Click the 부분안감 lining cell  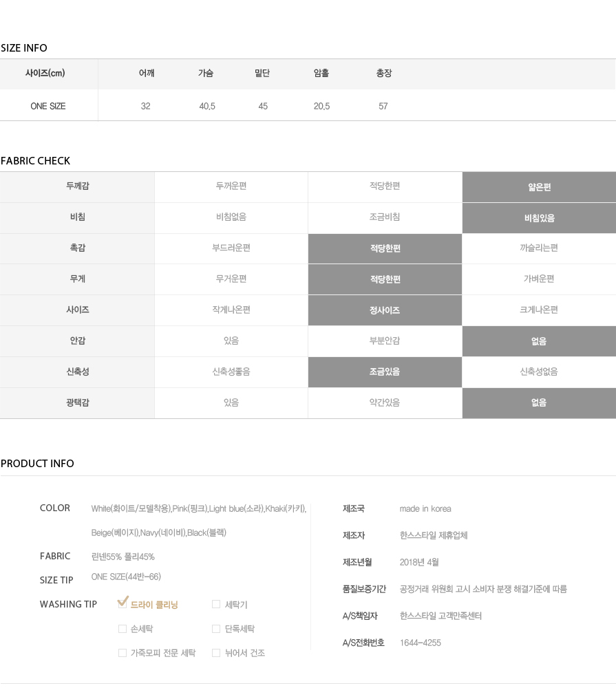(385, 341)
